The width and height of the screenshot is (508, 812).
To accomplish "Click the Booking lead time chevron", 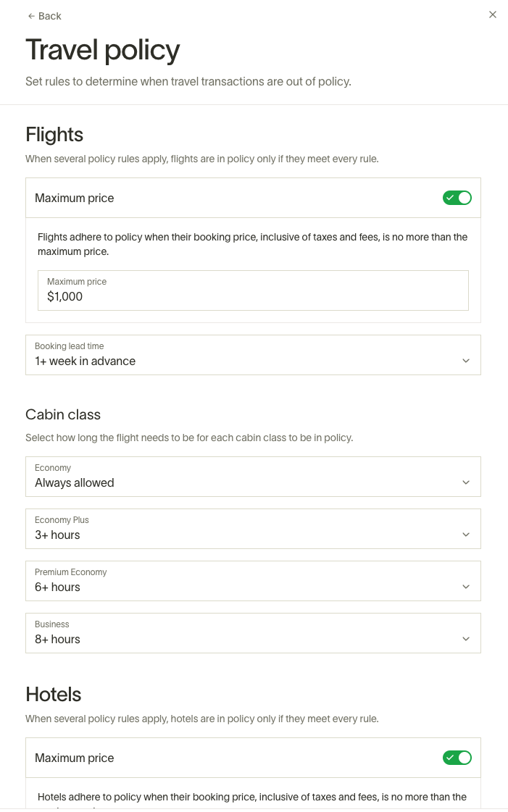I will point(466,361).
